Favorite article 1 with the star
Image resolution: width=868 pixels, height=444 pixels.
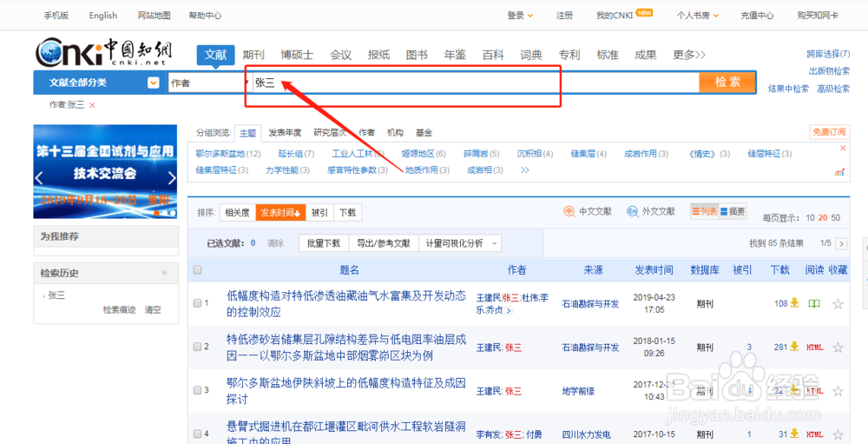tap(838, 303)
